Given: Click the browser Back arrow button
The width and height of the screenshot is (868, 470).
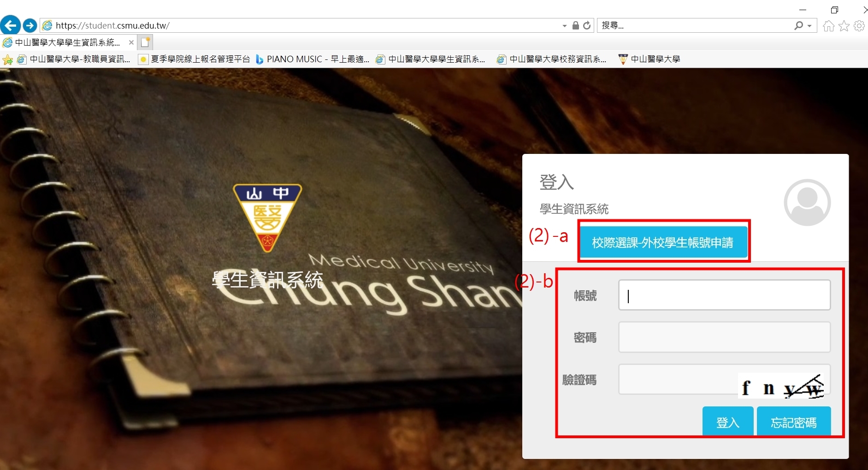Looking at the screenshot, I should point(10,25).
